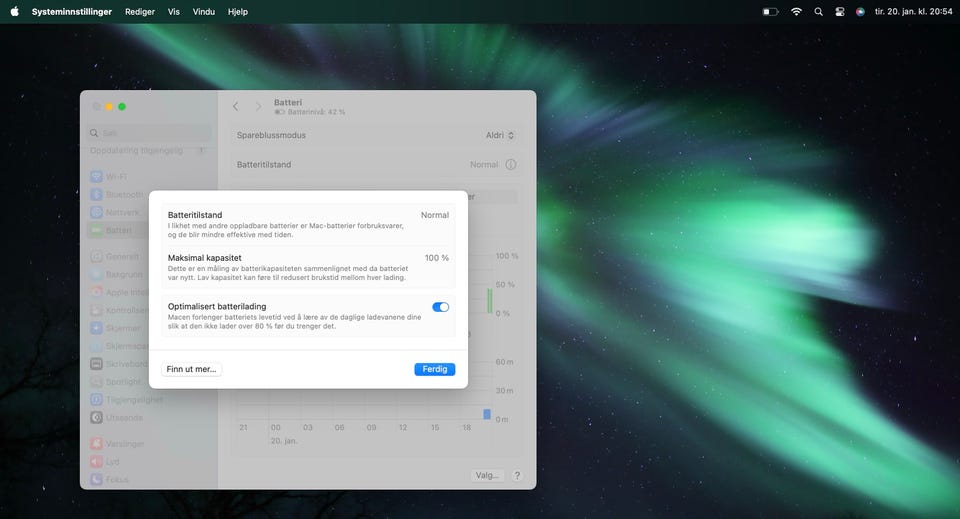960x519 pixels.
Task: Click the Maksimal kapasitet heading
Action: point(204,258)
